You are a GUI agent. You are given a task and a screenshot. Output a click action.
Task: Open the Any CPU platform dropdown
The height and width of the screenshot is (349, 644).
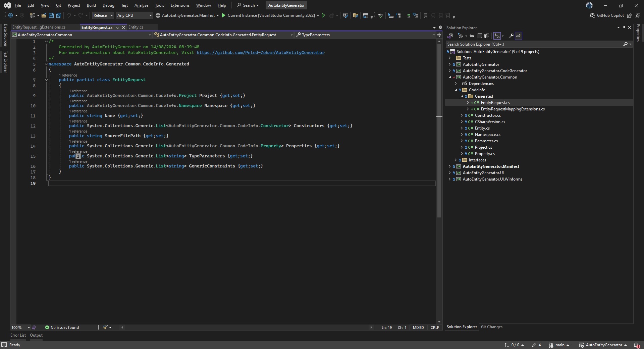[x=134, y=15]
